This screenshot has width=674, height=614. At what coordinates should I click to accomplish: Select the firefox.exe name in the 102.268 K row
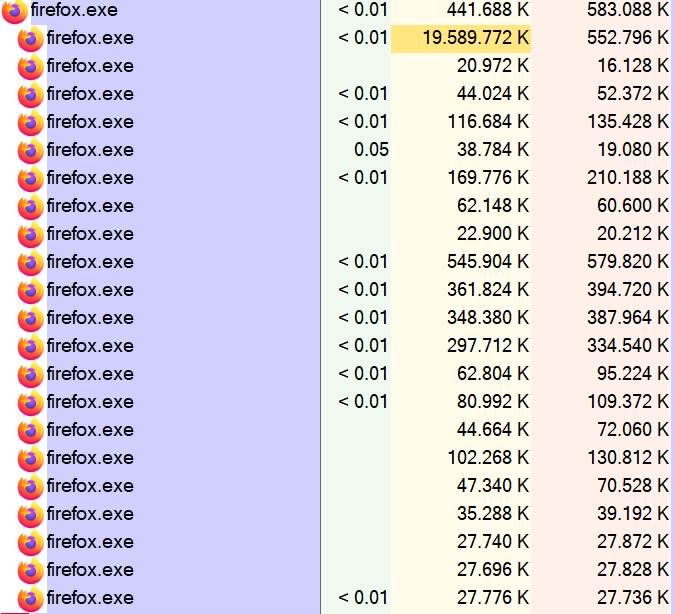[x=90, y=457]
